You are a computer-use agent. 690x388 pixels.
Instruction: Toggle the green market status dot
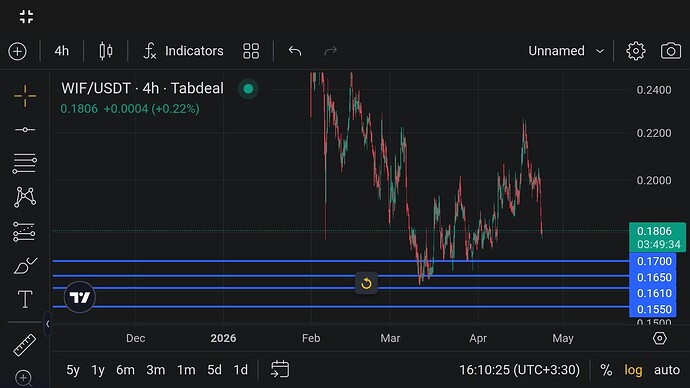[x=248, y=89]
